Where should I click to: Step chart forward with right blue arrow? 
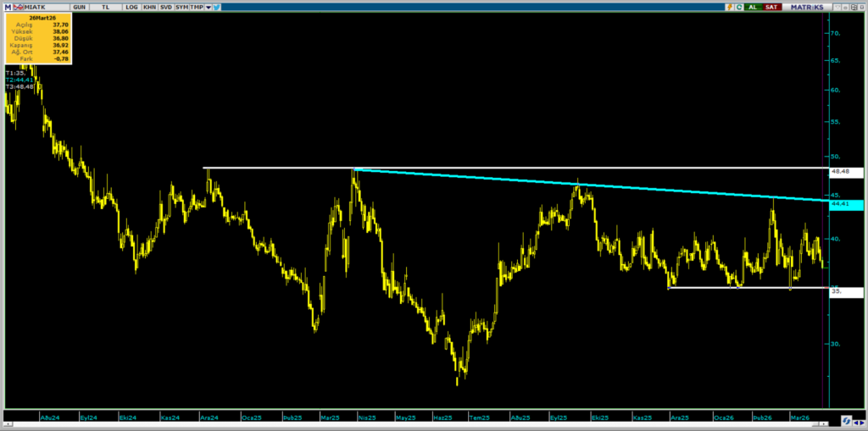coord(861,422)
